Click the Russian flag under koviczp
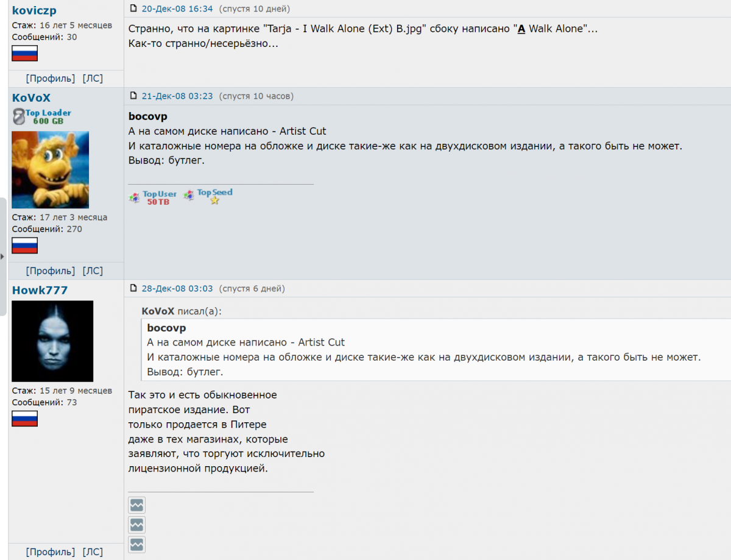 tap(25, 53)
